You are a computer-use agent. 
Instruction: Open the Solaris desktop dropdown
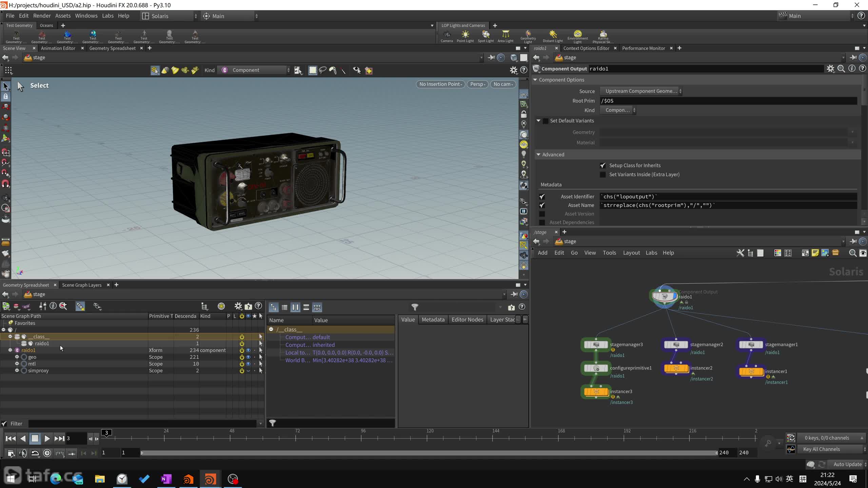pyautogui.click(x=170, y=16)
